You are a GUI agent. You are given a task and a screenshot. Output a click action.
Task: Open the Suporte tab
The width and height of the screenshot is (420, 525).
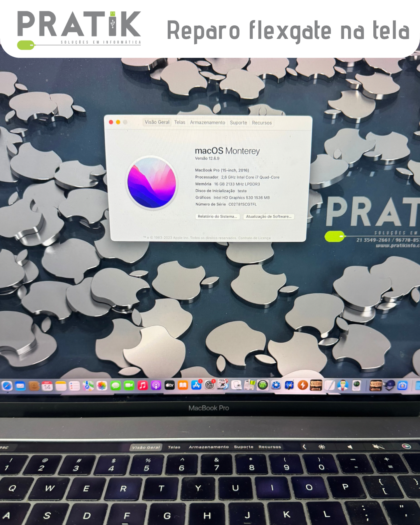tap(238, 123)
